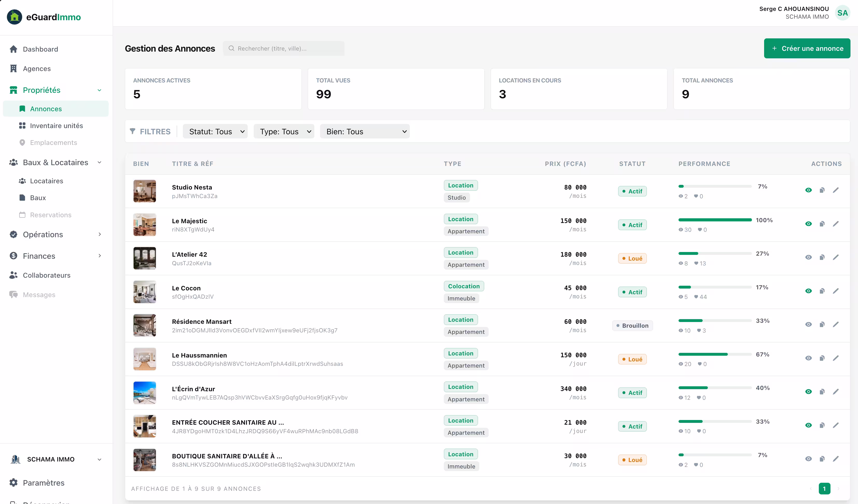Toggle visibility eye for Studio Nesta

pyautogui.click(x=808, y=190)
